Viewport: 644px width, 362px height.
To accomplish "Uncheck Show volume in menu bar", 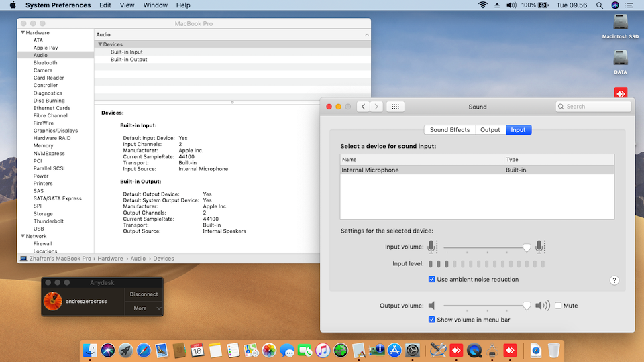I will (x=432, y=320).
